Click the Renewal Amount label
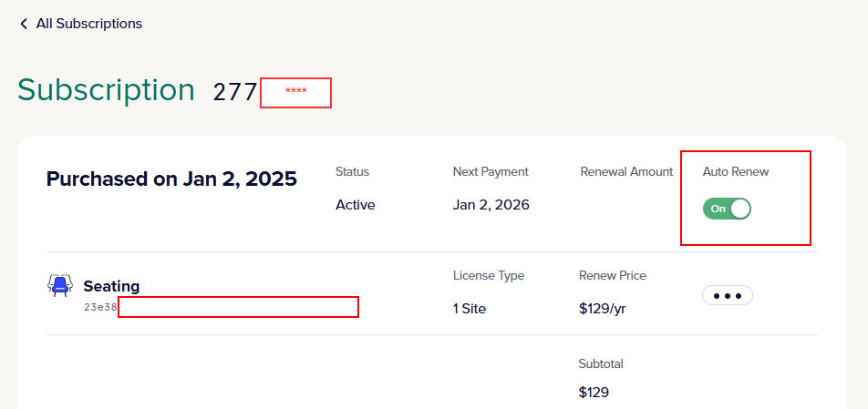 626,171
